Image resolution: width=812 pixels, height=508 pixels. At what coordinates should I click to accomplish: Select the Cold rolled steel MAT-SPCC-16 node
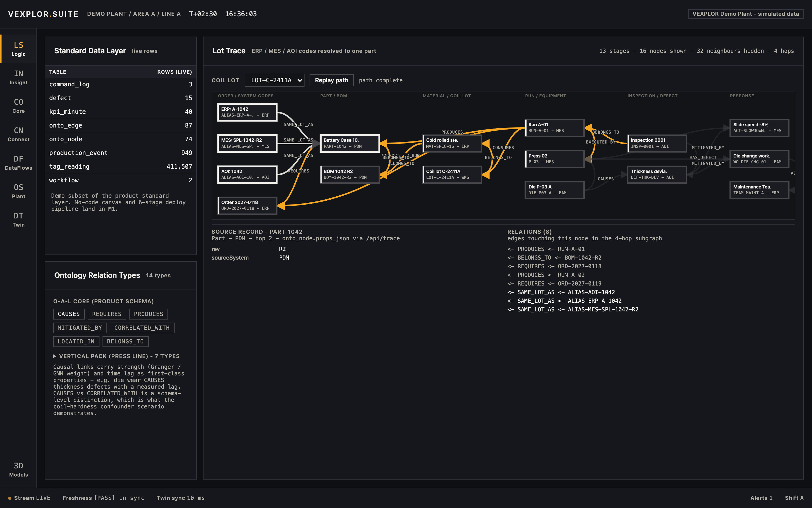coord(452,144)
